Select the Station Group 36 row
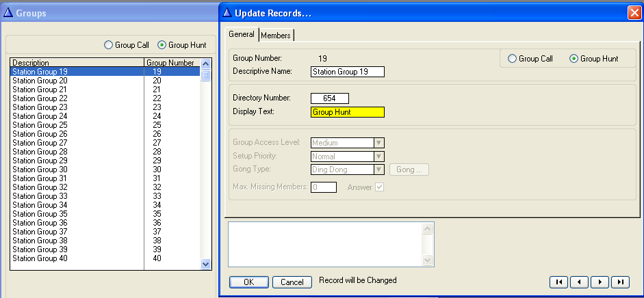644x298 pixels. [x=105, y=223]
